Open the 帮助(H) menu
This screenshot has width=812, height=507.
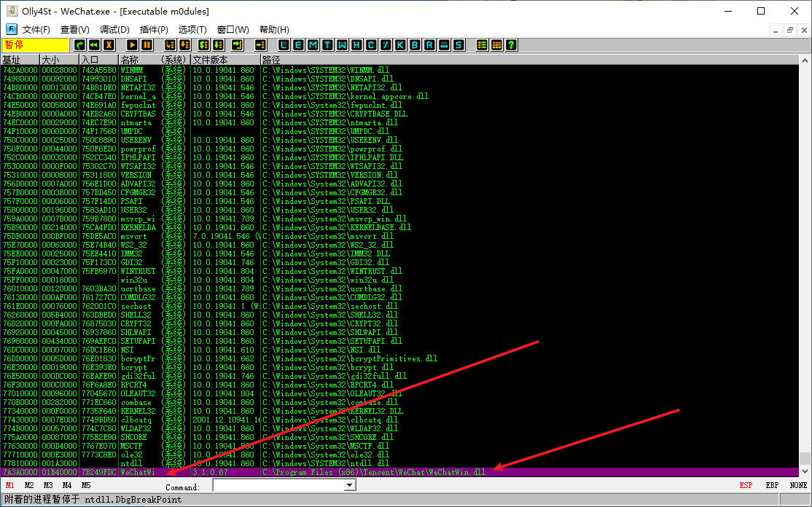(275, 29)
